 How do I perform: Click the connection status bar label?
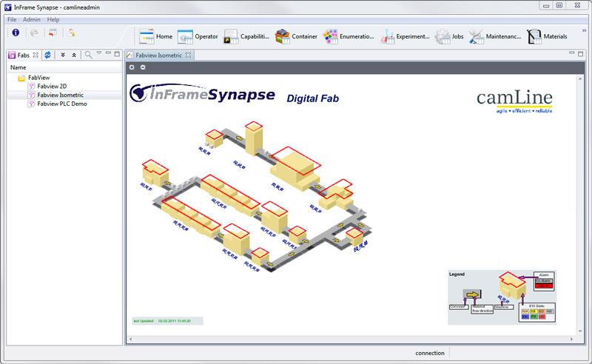point(430,353)
